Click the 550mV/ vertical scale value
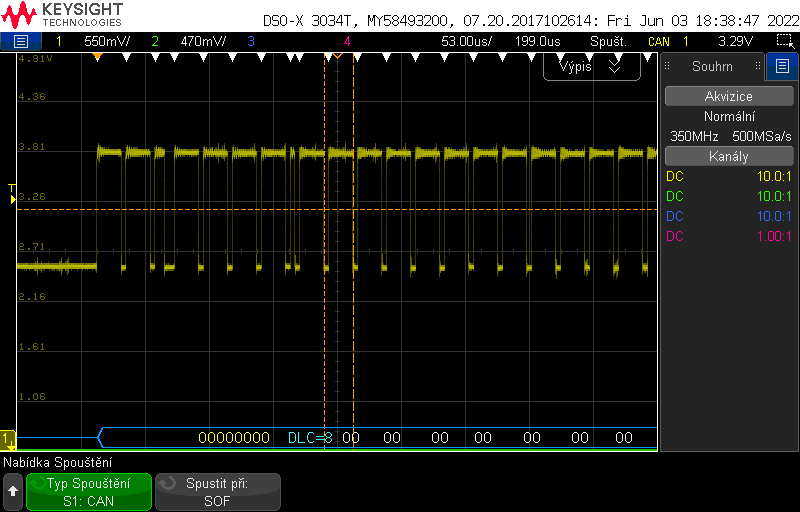800x512 pixels. tap(107, 41)
